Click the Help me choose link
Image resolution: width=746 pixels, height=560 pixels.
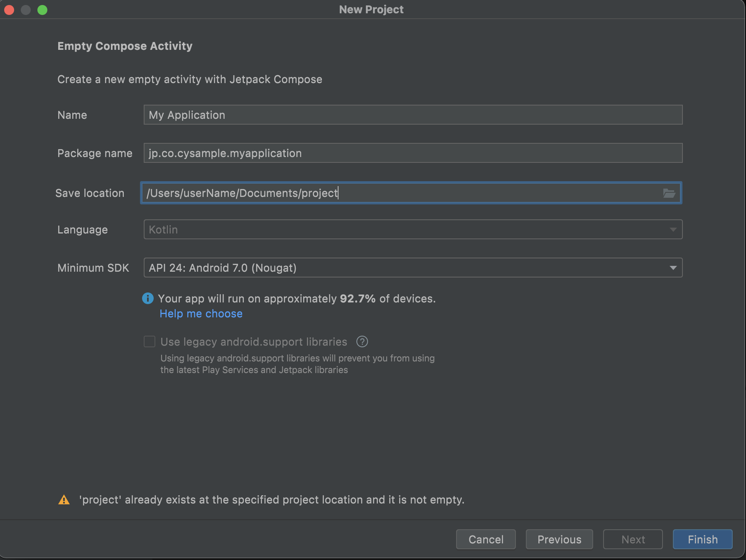coord(201,314)
